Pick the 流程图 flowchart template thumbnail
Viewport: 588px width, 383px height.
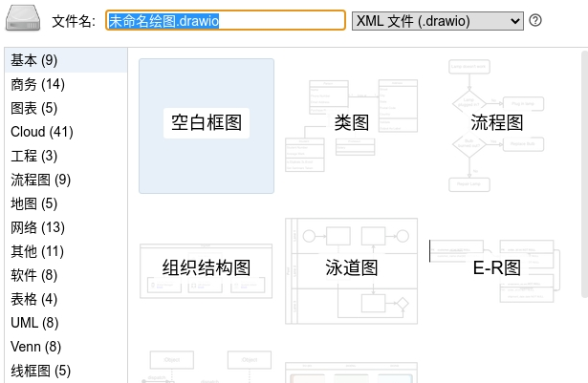click(x=496, y=126)
